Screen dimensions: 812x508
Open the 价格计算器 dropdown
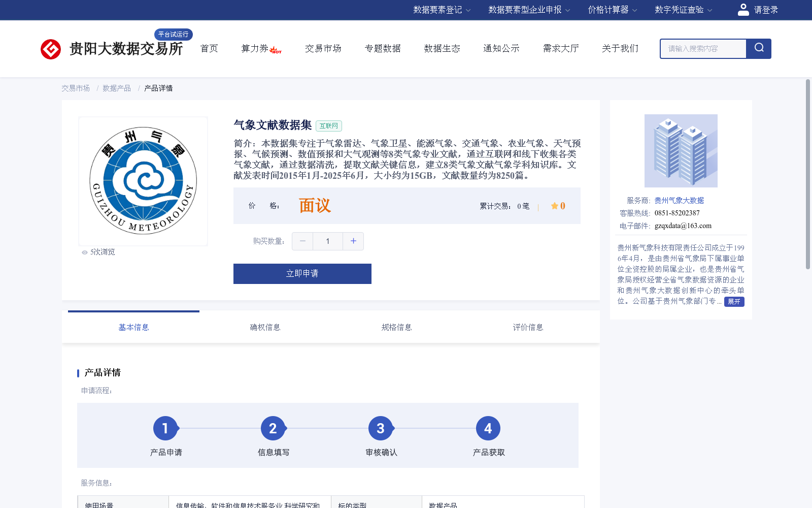[x=612, y=10]
